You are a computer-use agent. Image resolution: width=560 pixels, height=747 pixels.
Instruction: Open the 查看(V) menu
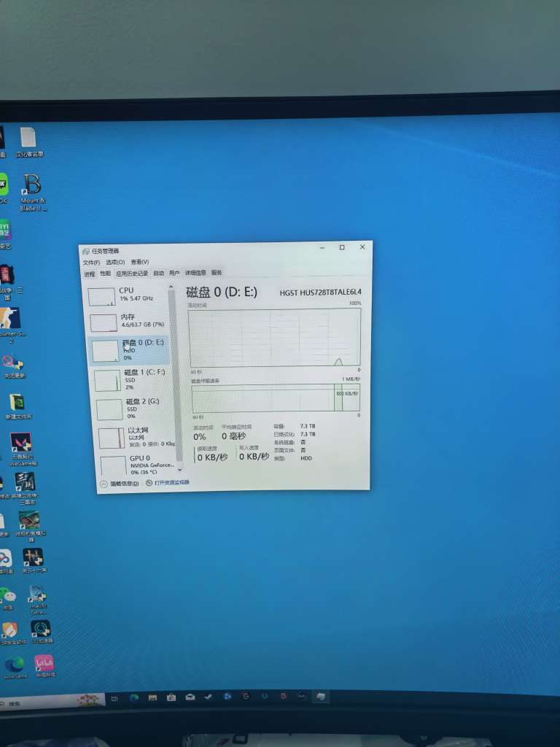click(140, 262)
